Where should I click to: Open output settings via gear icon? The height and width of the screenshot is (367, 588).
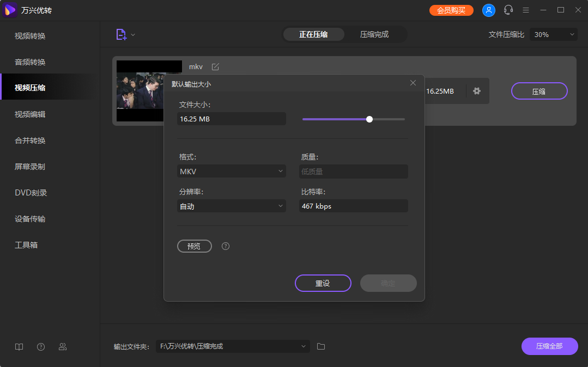click(477, 91)
